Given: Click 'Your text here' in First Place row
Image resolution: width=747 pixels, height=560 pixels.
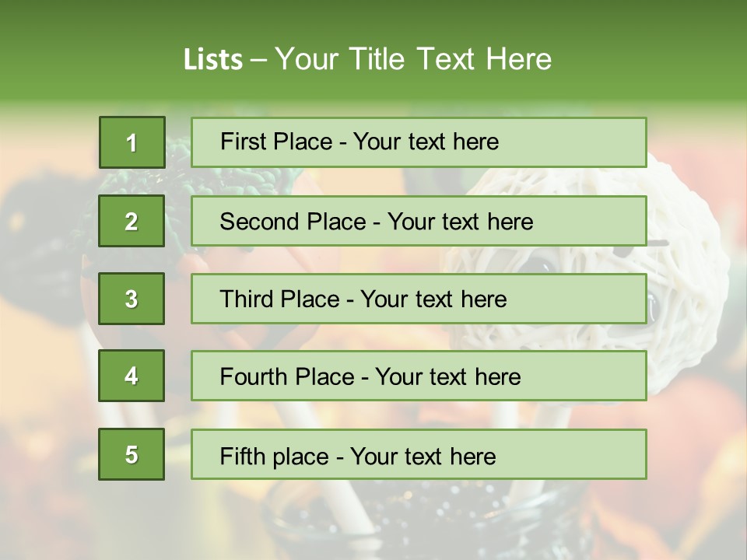Looking at the screenshot, I should [x=426, y=142].
